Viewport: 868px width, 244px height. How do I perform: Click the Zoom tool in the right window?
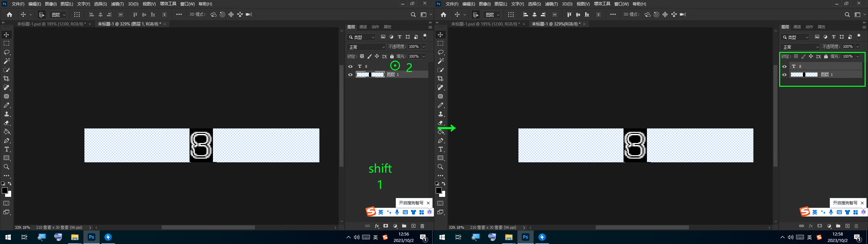click(440, 167)
